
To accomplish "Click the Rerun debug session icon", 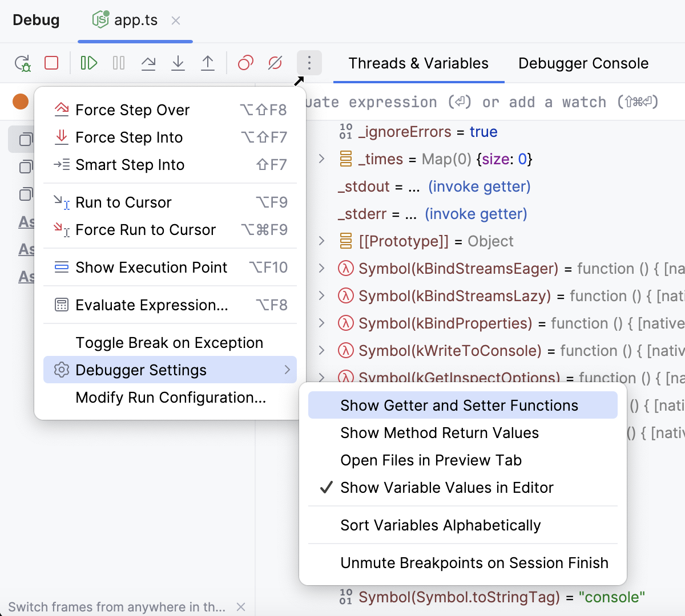I will (23, 63).
